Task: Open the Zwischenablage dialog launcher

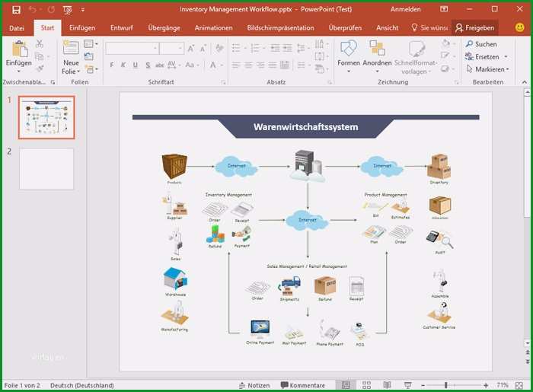Action: pyautogui.click(x=53, y=82)
